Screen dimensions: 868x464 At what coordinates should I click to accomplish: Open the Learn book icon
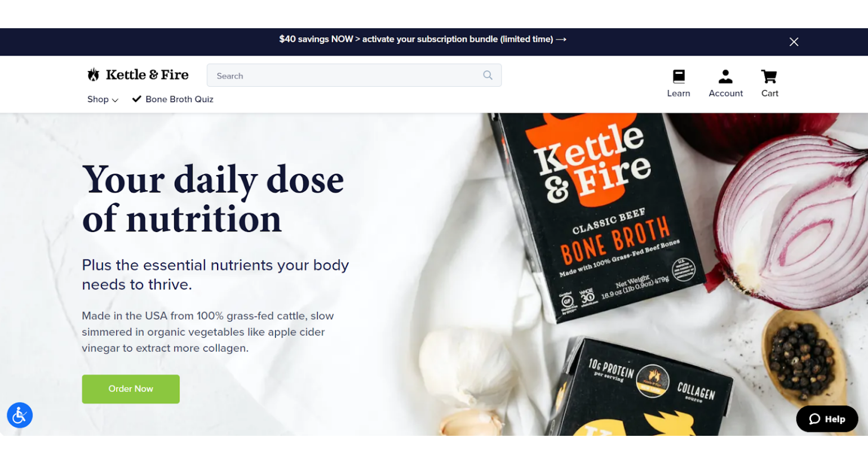(679, 76)
